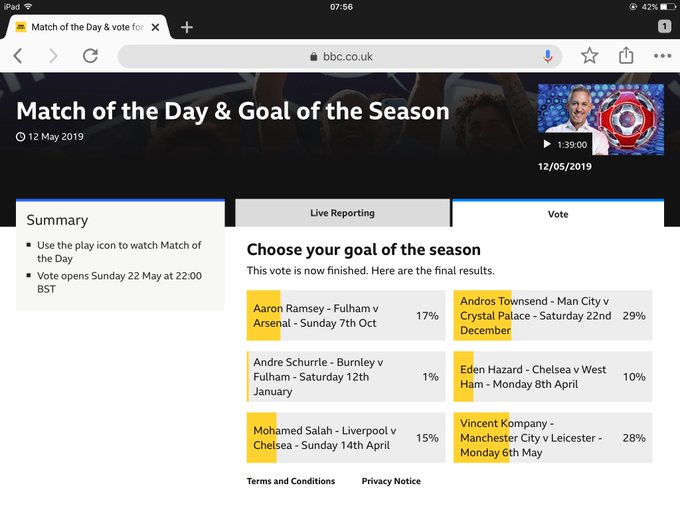Image resolution: width=680 pixels, height=510 pixels.
Task: Tap the microphone voice search icon
Action: pos(549,56)
